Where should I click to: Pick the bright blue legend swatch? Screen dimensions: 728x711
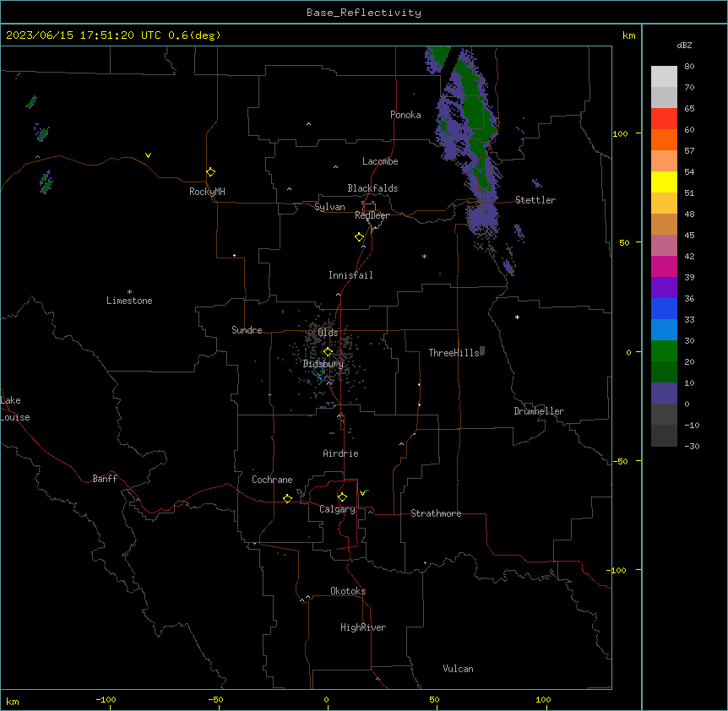click(664, 308)
